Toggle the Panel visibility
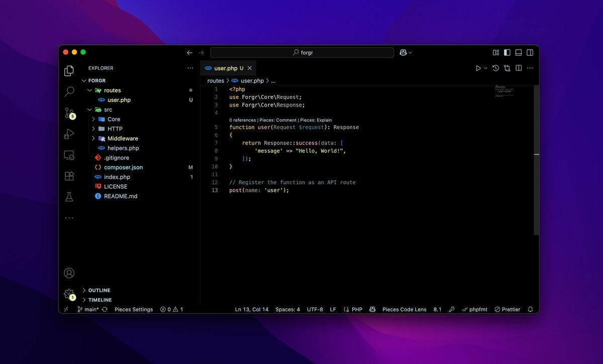The height and width of the screenshot is (364, 603). click(x=519, y=52)
